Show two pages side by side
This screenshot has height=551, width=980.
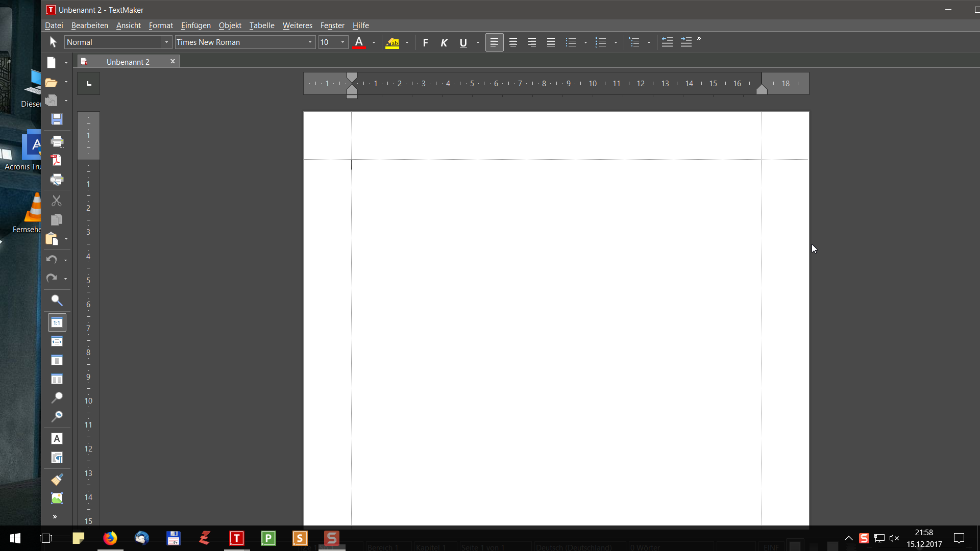(x=57, y=379)
